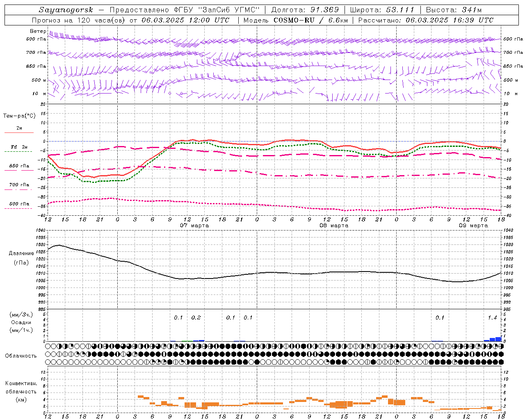Click the "08 марта" date label

334,226
